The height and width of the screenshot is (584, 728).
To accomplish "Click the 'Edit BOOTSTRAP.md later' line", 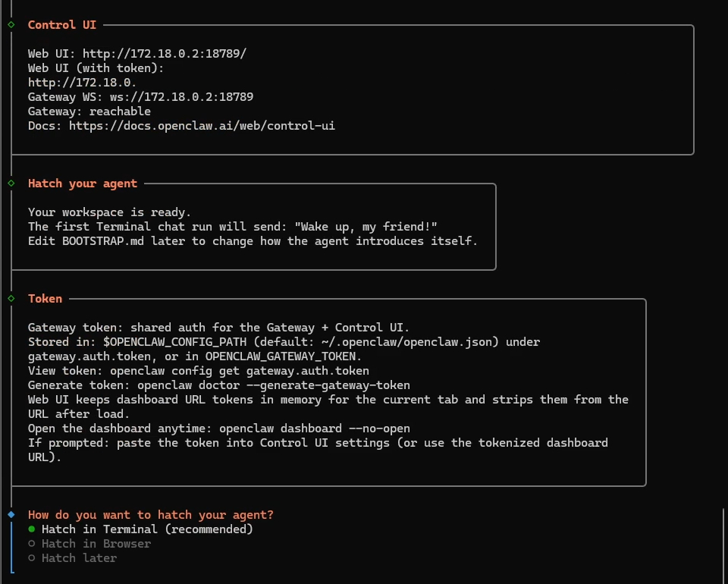I will pos(253,241).
